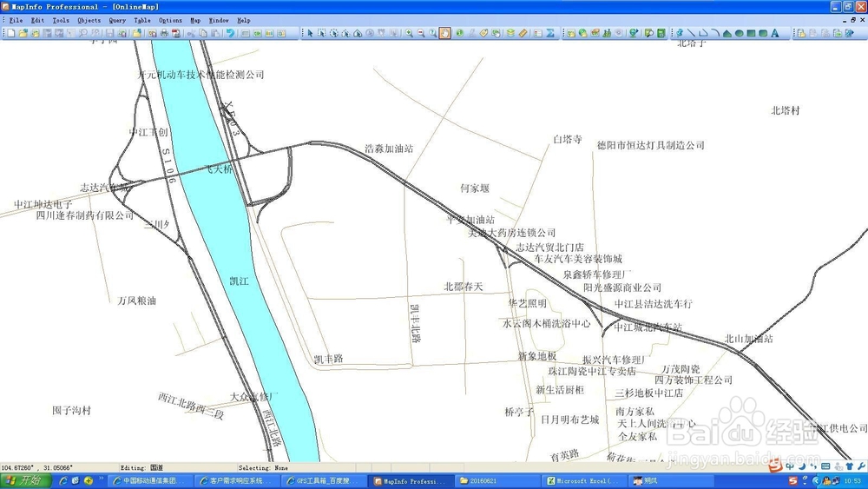
Task: Click the Statistics sigma icon
Action: 550,33
